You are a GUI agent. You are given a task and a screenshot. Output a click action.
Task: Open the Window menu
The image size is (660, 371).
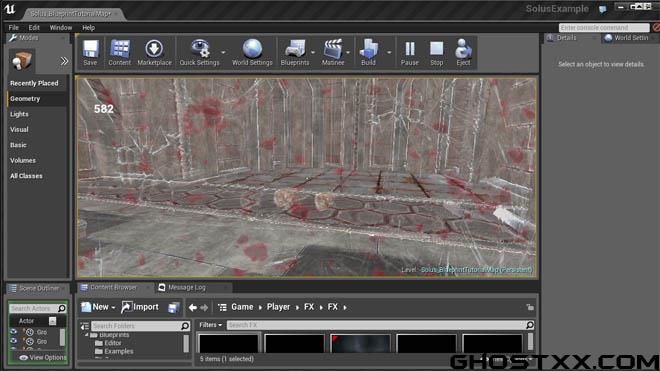pos(61,28)
